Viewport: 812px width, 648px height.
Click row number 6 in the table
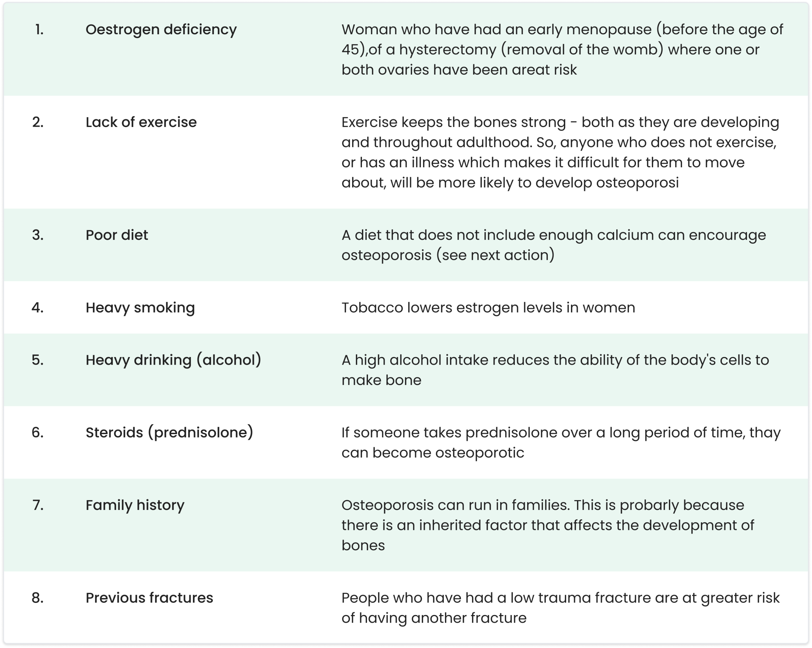tap(38, 432)
